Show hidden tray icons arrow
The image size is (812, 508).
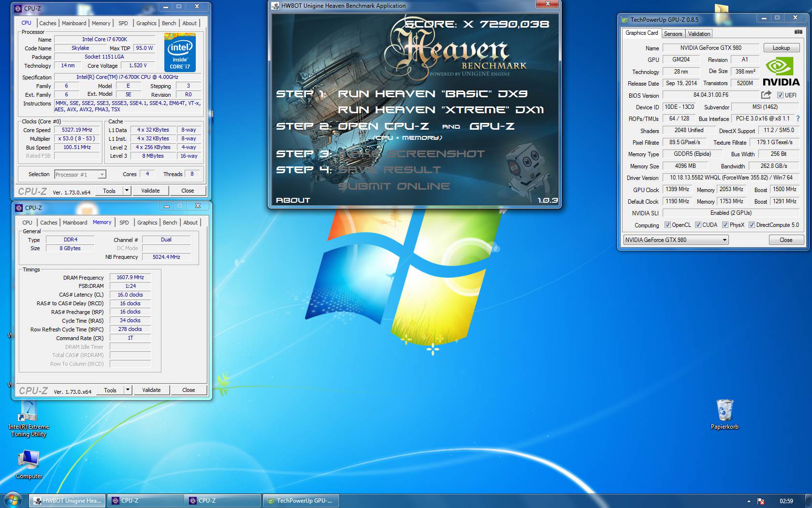[749, 501]
